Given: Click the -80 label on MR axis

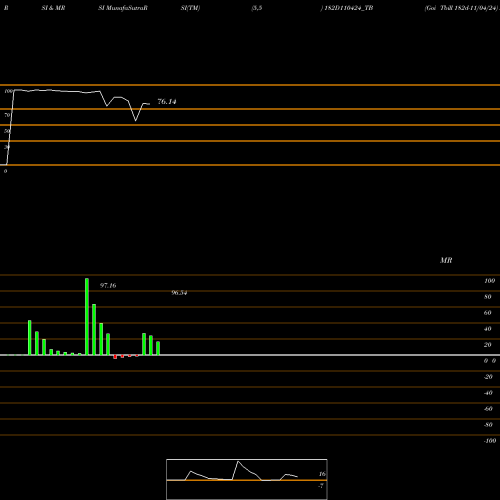Looking at the screenshot, I should pyautogui.click(x=488, y=425).
